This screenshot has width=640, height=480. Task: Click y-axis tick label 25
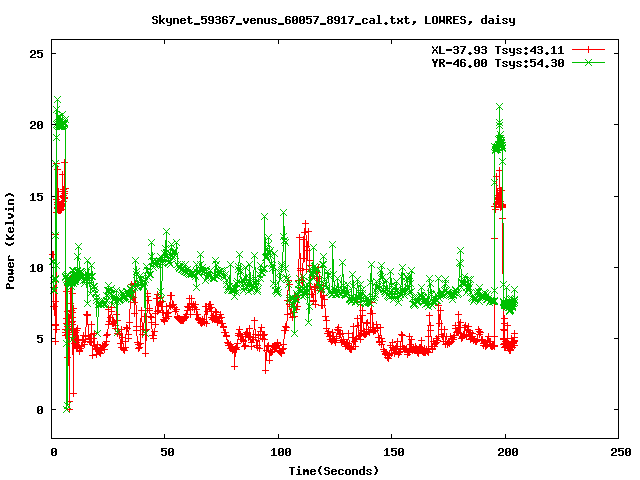[x=36, y=54]
